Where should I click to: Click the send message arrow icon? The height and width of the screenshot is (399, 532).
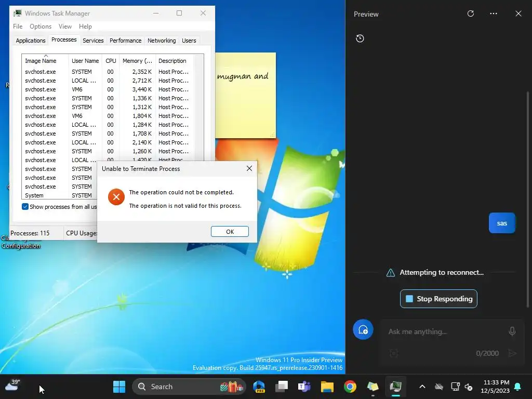coord(512,353)
